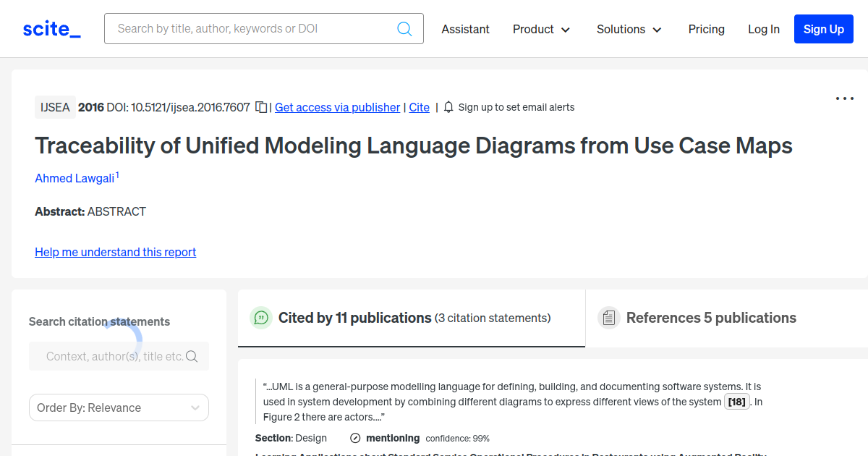Click the email alerts bell icon
Screen dimensions: 868x456
[448, 107]
